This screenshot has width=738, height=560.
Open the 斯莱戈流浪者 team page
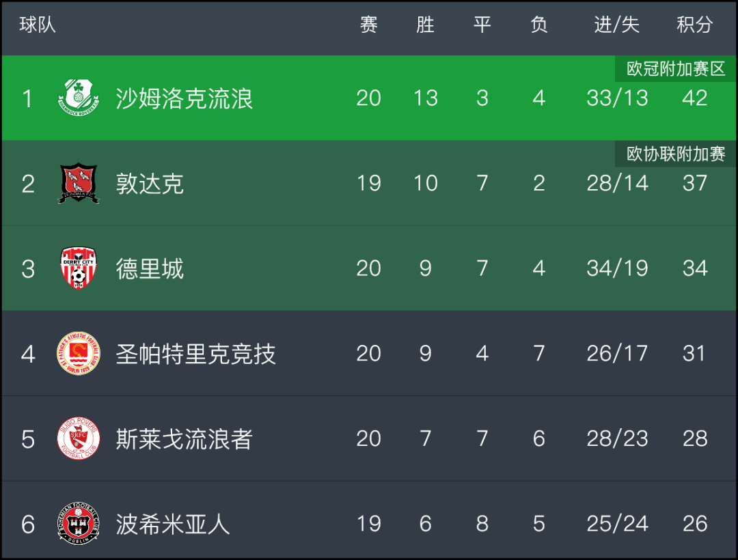(184, 438)
